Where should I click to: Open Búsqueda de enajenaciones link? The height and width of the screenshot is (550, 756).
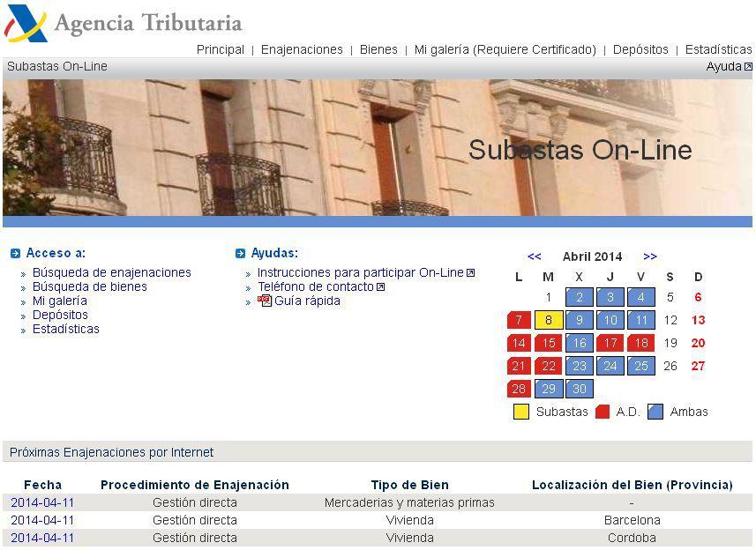[x=111, y=272]
